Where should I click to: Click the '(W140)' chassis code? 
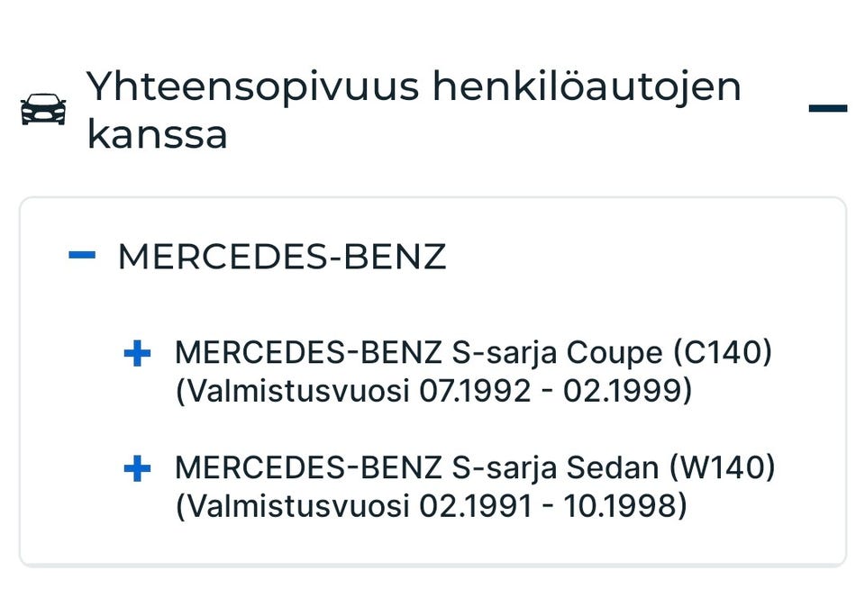(x=723, y=468)
